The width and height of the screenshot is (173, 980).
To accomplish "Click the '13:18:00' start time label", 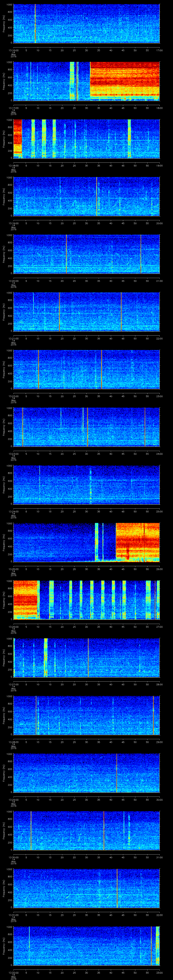I will tap(13, 166).
